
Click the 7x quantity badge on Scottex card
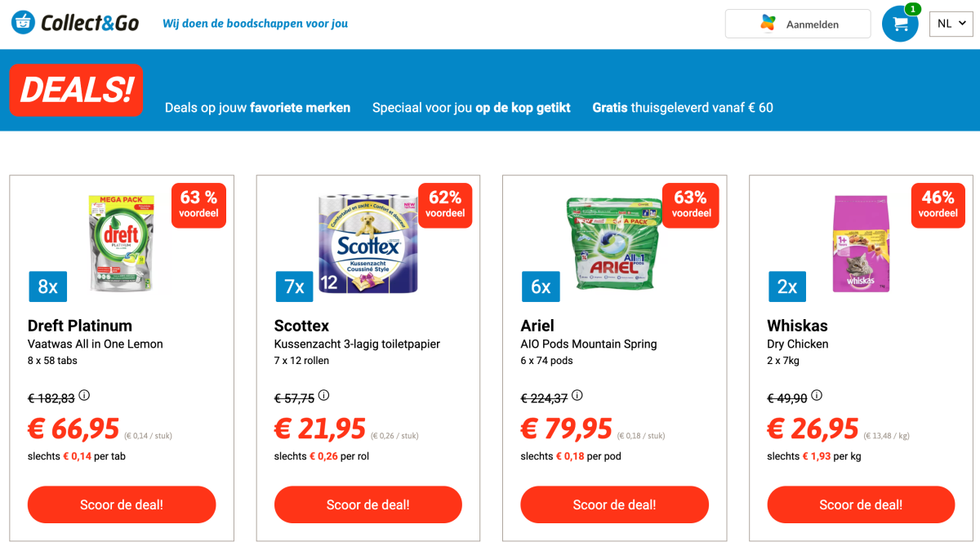pos(294,287)
